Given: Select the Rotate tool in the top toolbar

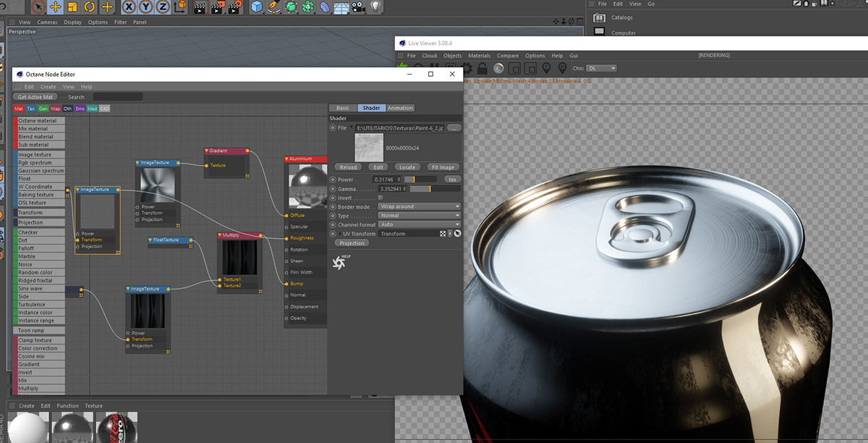Looking at the screenshot, I should (x=88, y=8).
